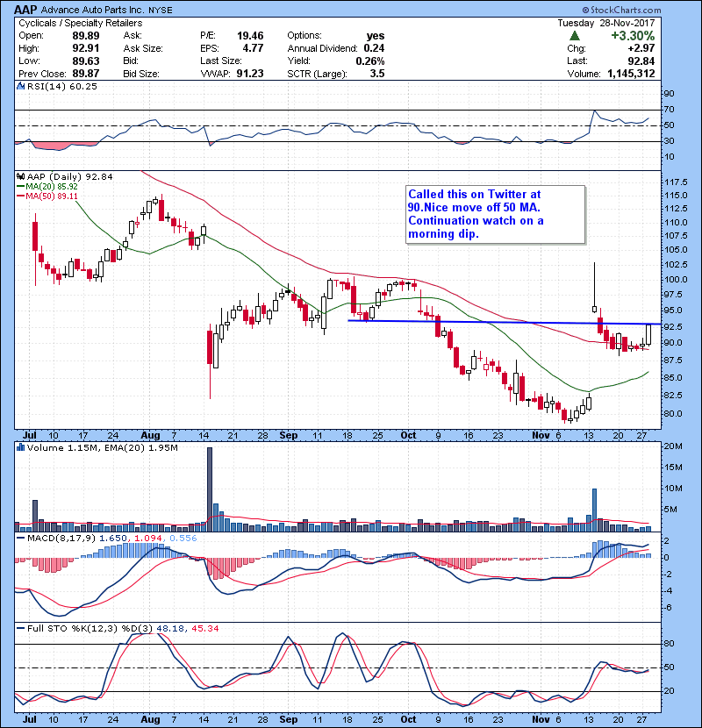Click the 'MA(20) 85.92' legend entry
Viewport: 702px width, 728px height.
[47, 186]
